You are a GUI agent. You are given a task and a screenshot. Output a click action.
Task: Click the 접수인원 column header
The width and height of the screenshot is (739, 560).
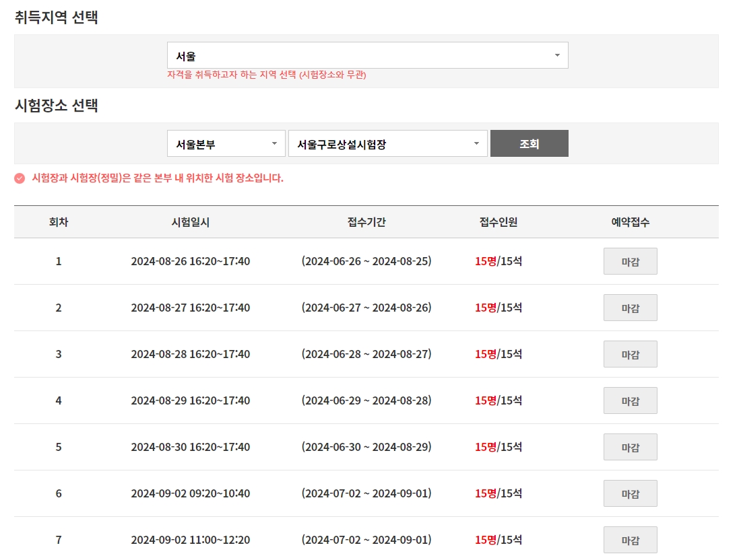(498, 222)
